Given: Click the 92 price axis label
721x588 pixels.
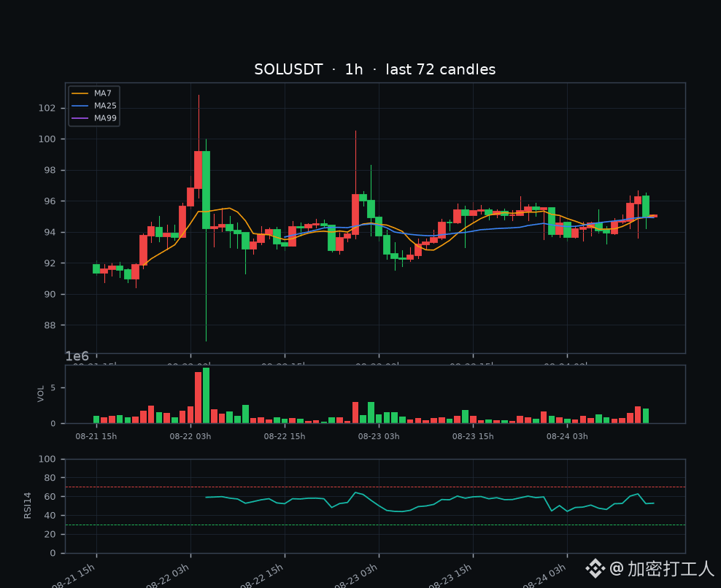Looking at the screenshot, I should click(50, 263).
